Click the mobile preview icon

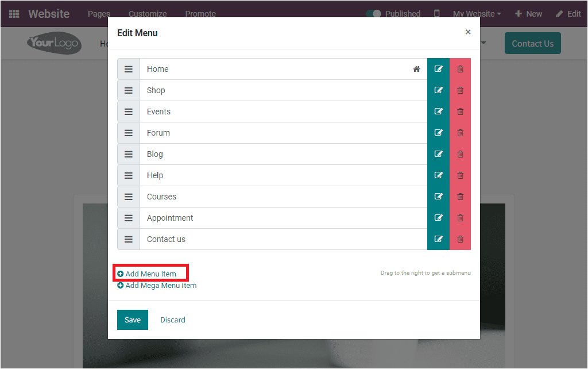click(436, 13)
